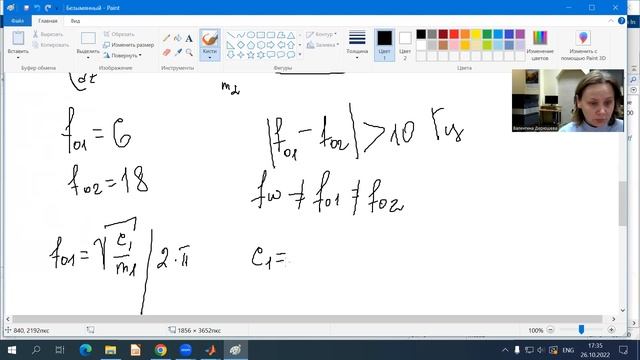Pick the curve shape

(241, 35)
